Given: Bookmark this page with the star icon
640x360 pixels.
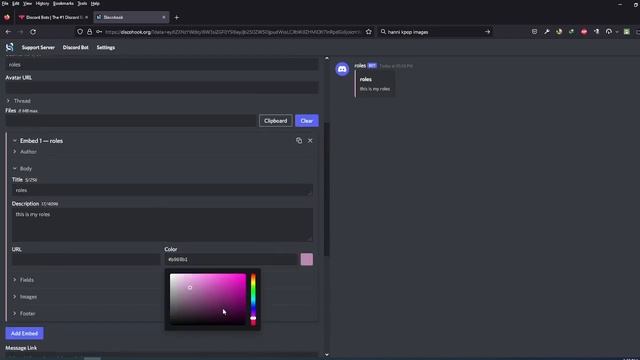Looking at the screenshot, I should [369, 32].
